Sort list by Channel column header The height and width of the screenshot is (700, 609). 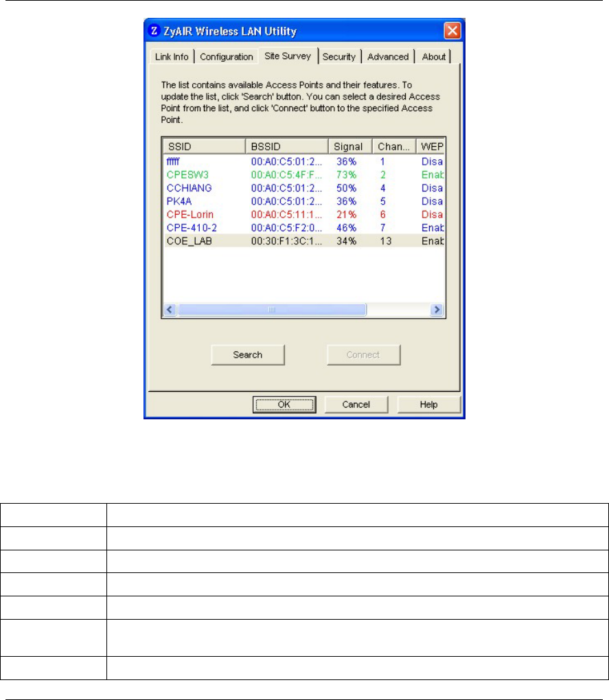(x=394, y=146)
